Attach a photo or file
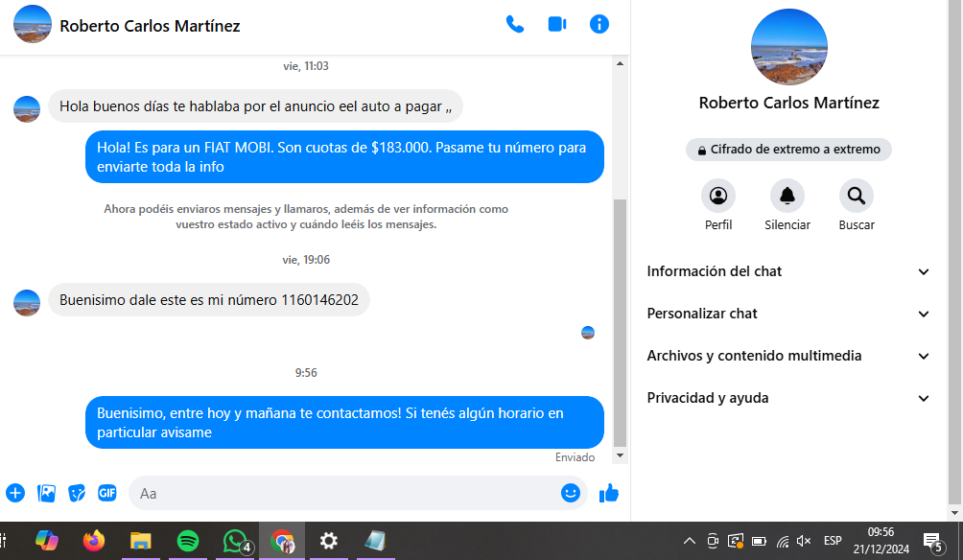This screenshot has height=560, width=963. point(46,493)
